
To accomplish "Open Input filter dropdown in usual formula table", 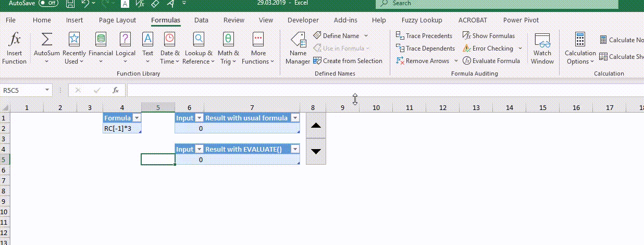I will [x=198, y=118].
